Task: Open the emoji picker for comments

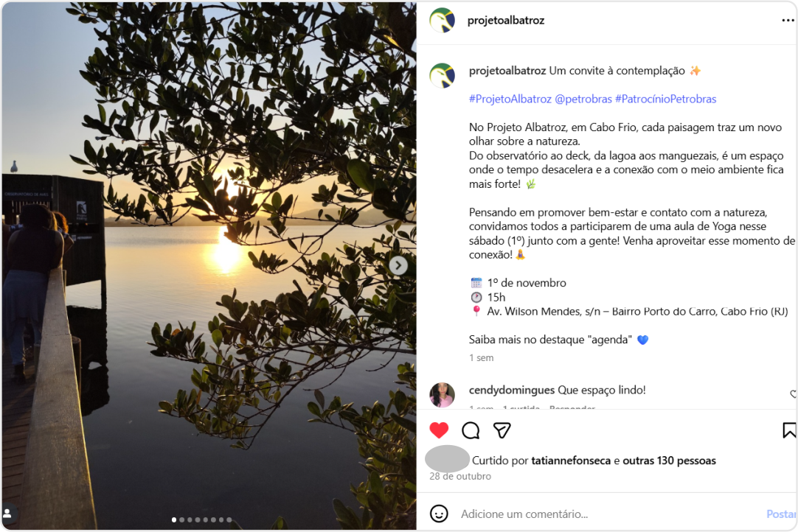Action: point(439,514)
